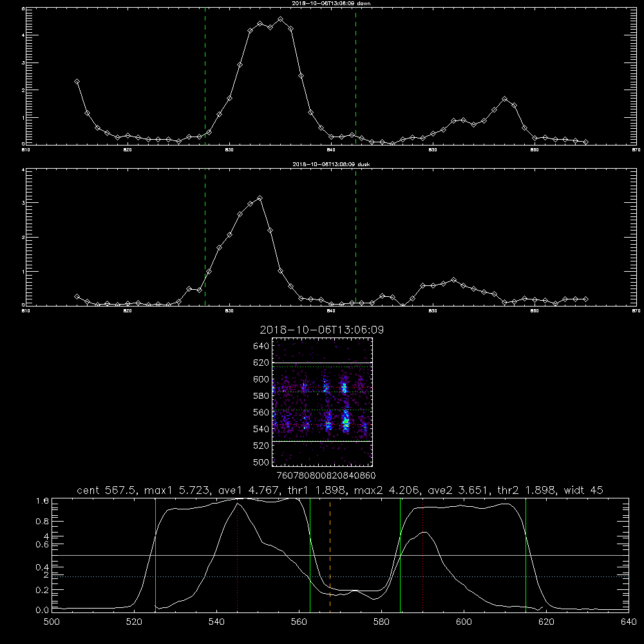This screenshot has height=644, width=644.
Task: Click the first diamond marker of dawn curve
Action: pyautogui.click(x=77, y=82)
